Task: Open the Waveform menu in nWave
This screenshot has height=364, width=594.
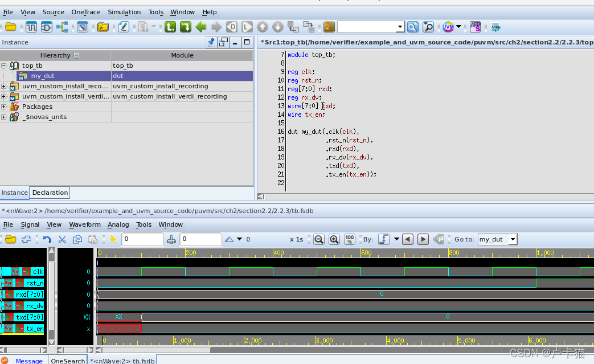Action: [84, 224]
